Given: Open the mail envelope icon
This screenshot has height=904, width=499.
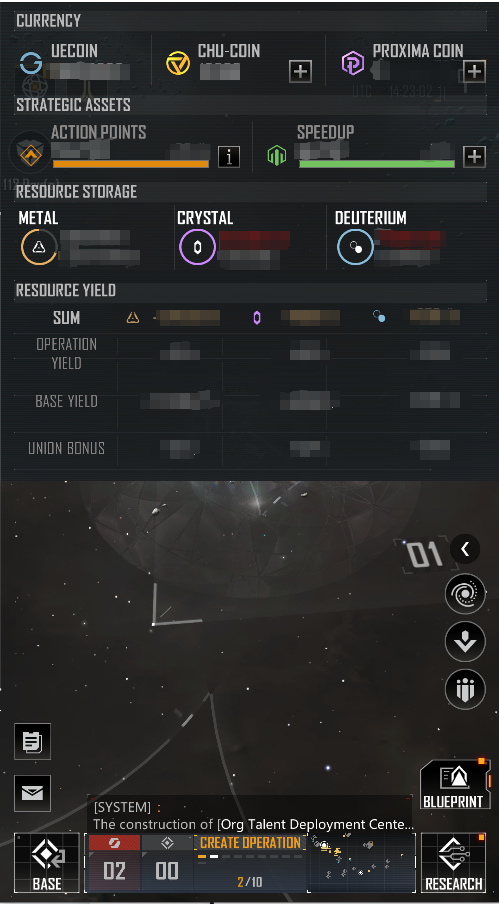Looking at the screenshot, I should pos(32,793).
